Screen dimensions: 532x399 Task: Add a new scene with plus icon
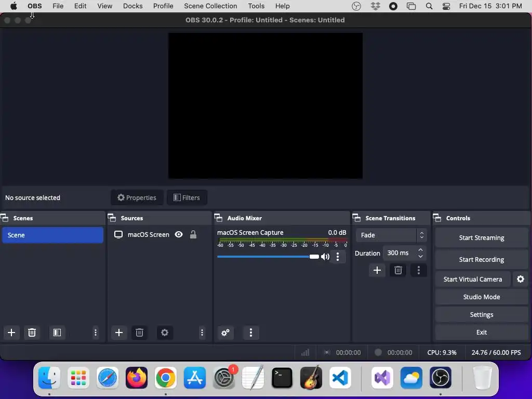pyautogui.click(x=11, y=332)
